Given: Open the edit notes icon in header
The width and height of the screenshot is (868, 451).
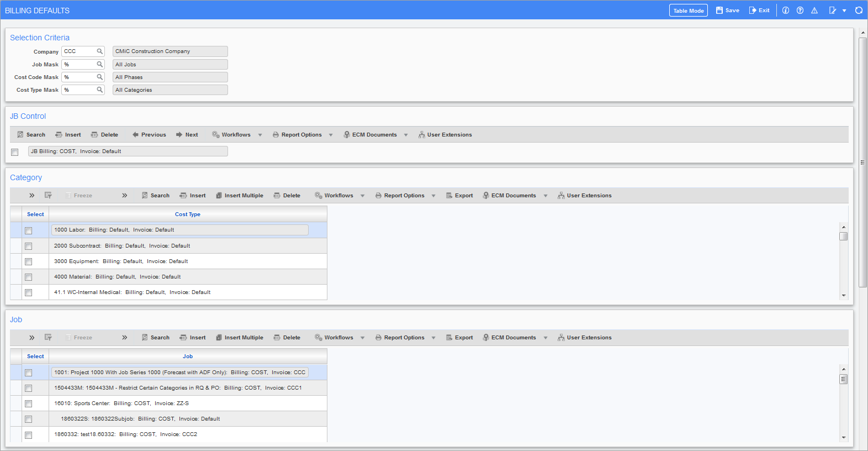Looking at the screenshot, I should (x=833, y=11).
